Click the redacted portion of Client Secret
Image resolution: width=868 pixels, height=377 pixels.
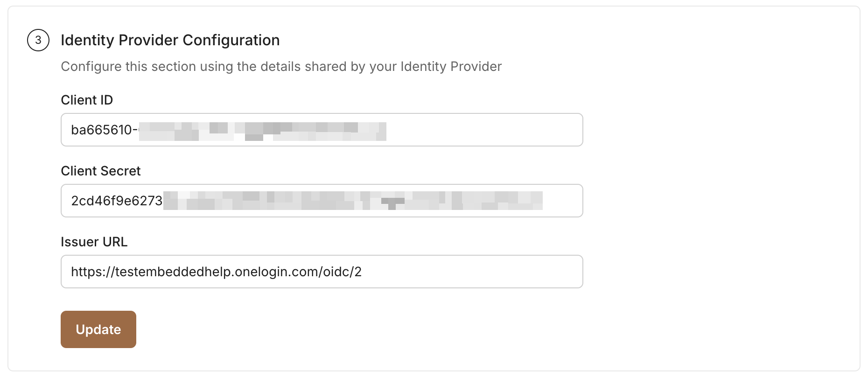pos(355,201)
